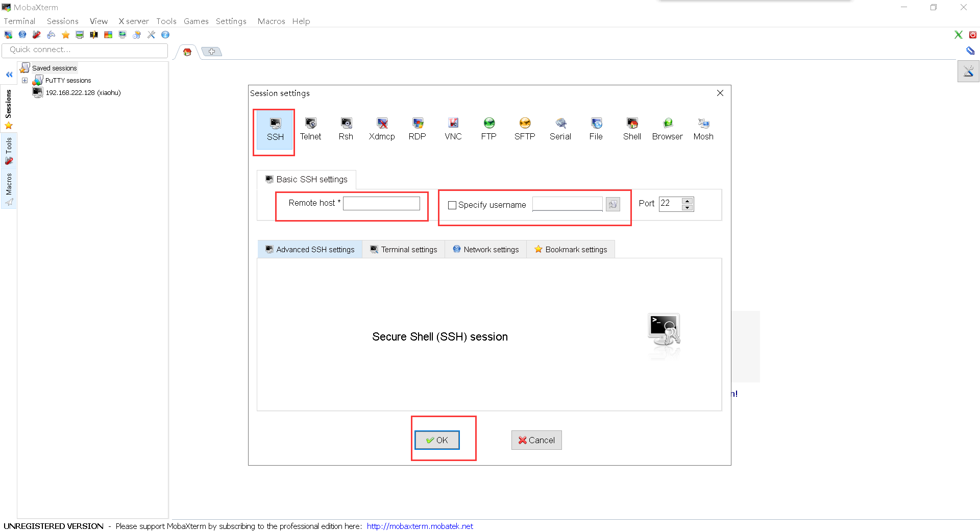Screen dimensions: 980x532
Task: Increase Port value with up arrow
Action: point(688,201)
